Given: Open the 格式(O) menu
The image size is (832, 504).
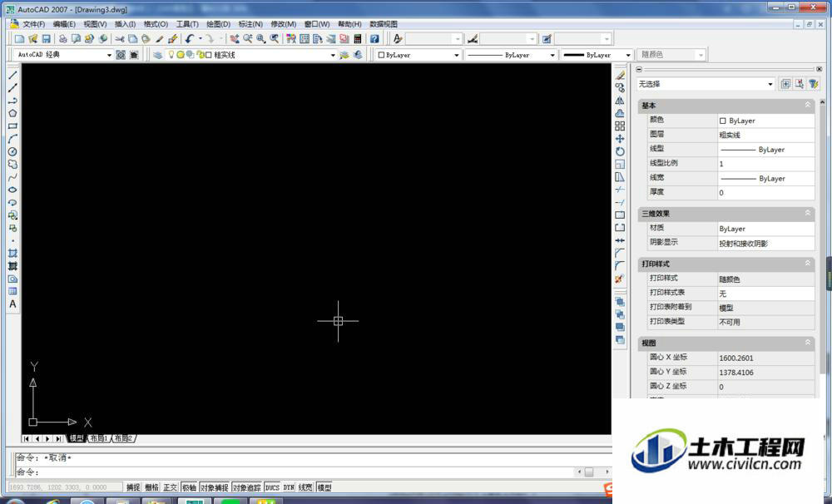Looking at the screenshot, I should point(156,24).
